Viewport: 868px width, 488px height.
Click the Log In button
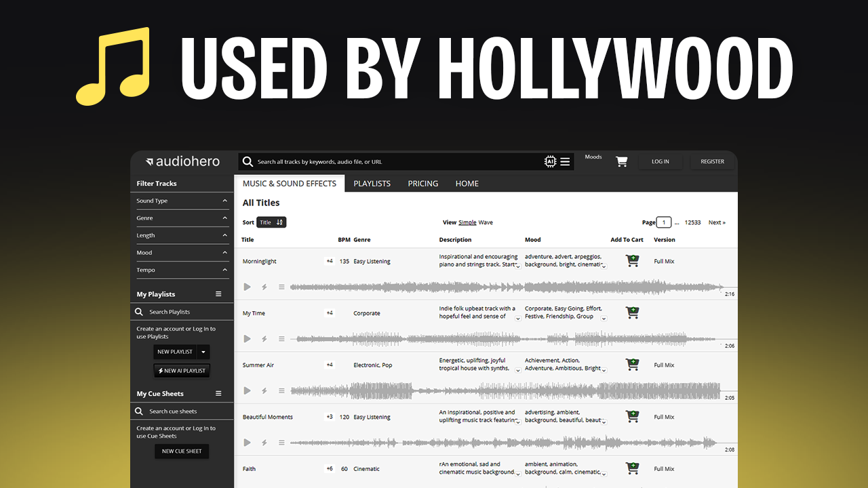tap(660, 161)
